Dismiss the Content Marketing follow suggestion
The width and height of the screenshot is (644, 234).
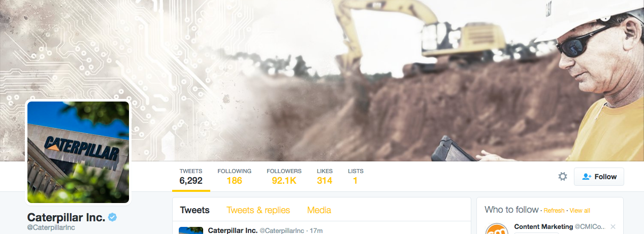click(613, 226)
